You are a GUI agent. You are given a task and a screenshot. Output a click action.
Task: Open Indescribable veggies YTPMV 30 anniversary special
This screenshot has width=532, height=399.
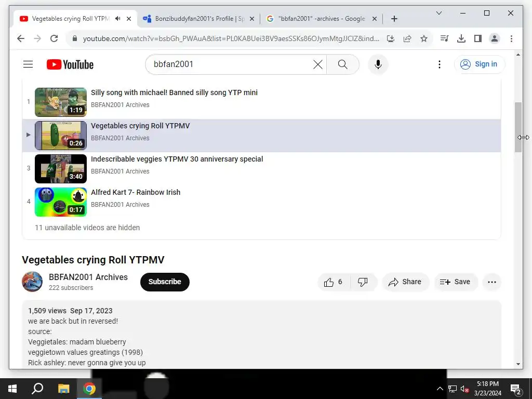point(177,159)
